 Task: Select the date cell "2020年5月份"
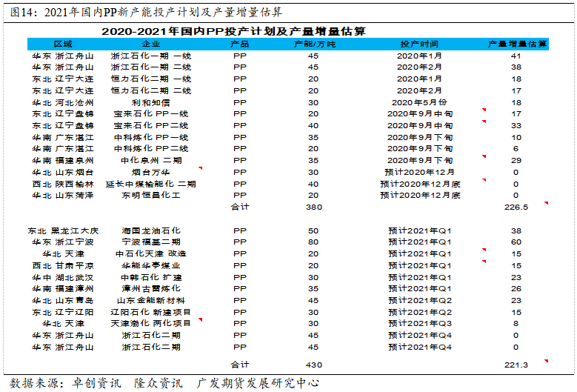point(419,103)
